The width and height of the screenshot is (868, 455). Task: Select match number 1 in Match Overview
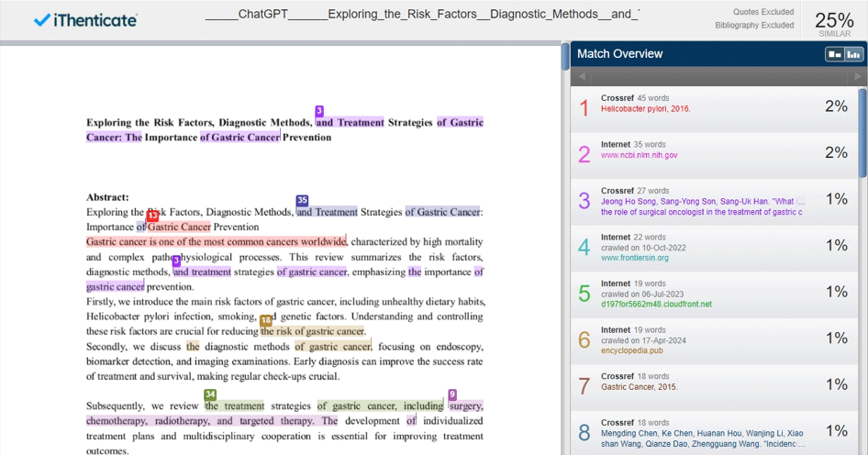click(715, 109)
